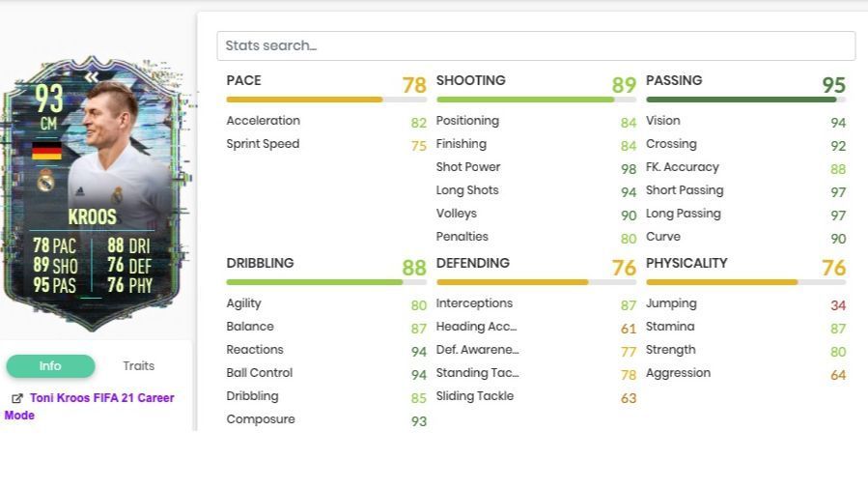Image resolution: width=868 pixels, height=489 pixels.
Task: Click the Shooting progress bar
Action: (536, 100)
